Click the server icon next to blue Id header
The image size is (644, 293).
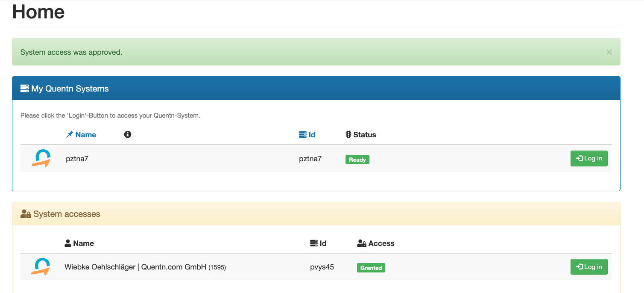(303, 135)
